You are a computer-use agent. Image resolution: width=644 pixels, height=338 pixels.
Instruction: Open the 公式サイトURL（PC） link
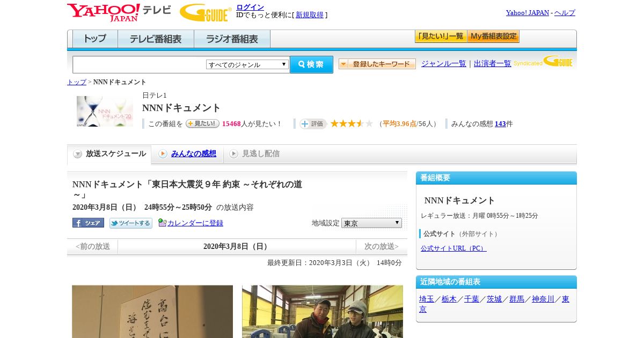click(x=453, y=248)
